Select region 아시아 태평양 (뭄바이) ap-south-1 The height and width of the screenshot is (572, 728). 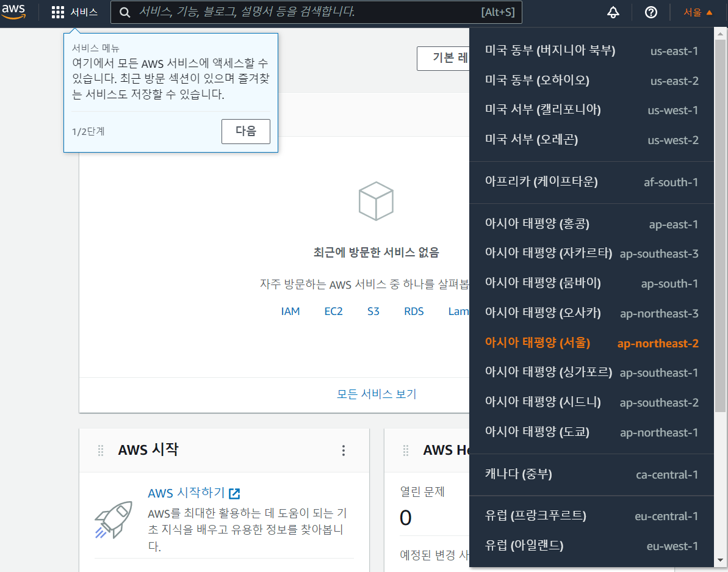pyautogui.click(x=591, y=283)
